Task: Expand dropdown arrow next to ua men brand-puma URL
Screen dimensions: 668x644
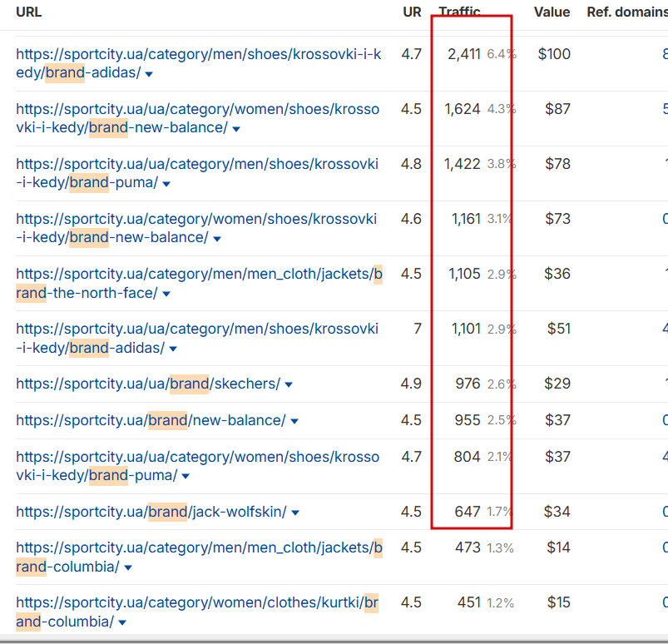Action: [166, 184]
